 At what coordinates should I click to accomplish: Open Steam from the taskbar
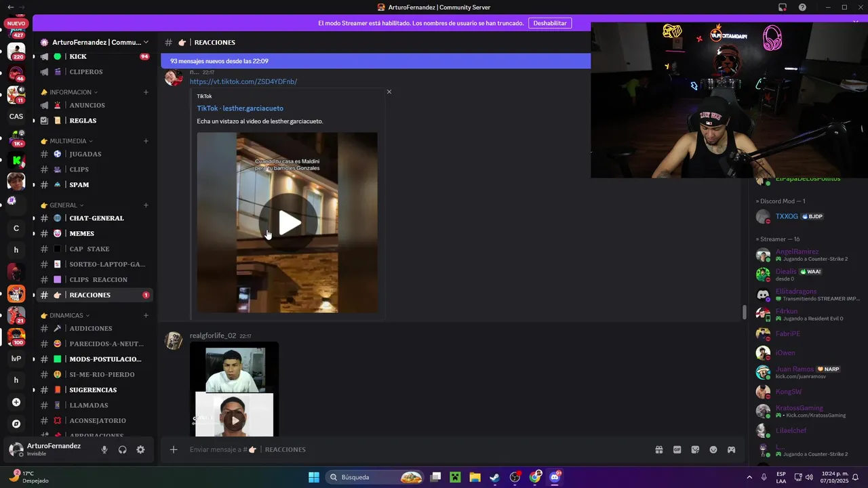click(495, 477)
